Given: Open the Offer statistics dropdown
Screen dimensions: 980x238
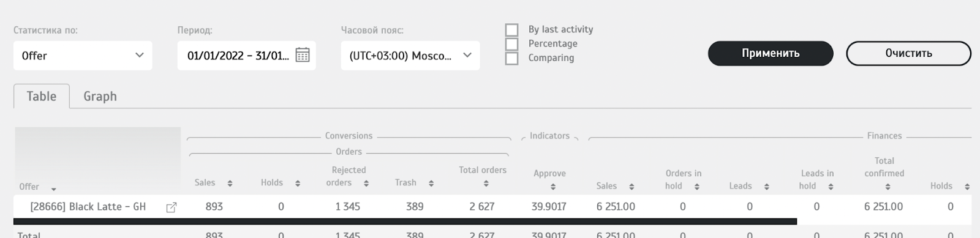Looking at the screenshot, I should 83,56.
